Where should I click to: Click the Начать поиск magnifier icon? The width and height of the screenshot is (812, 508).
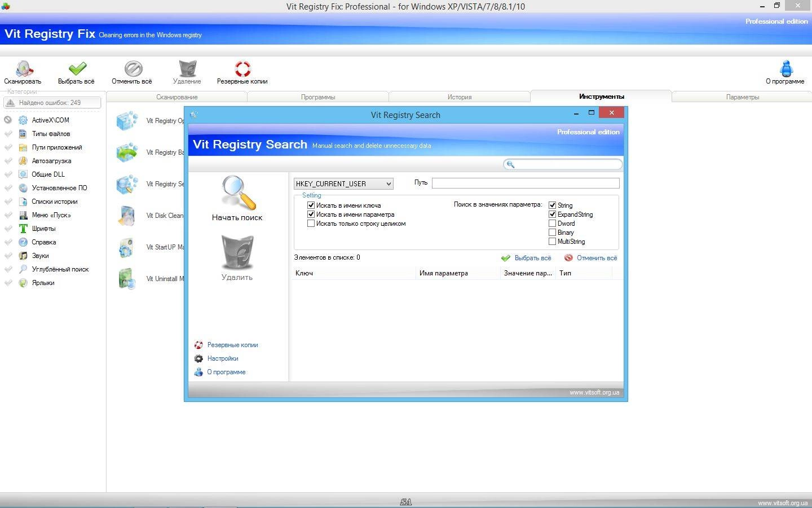[x=238, y=193]
